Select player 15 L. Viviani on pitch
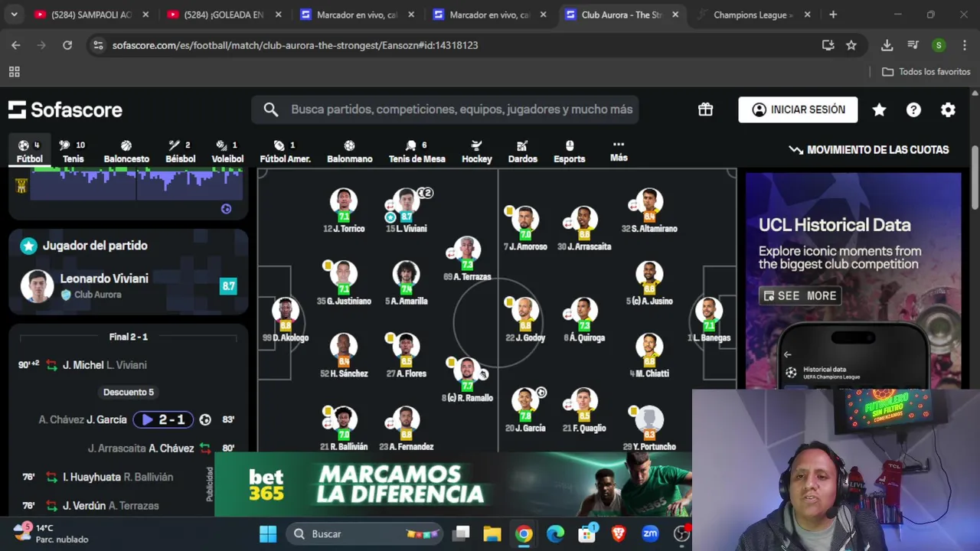The height and width of the screenshot is (551, 980). (407, 210)
